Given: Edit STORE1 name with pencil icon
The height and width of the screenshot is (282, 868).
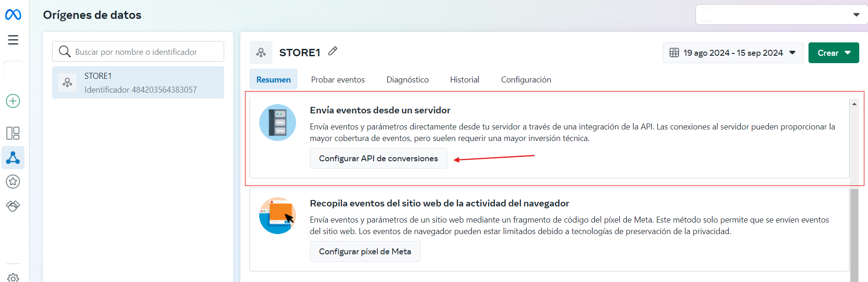Looking at the screenshot, I should [x=333, y=51].
